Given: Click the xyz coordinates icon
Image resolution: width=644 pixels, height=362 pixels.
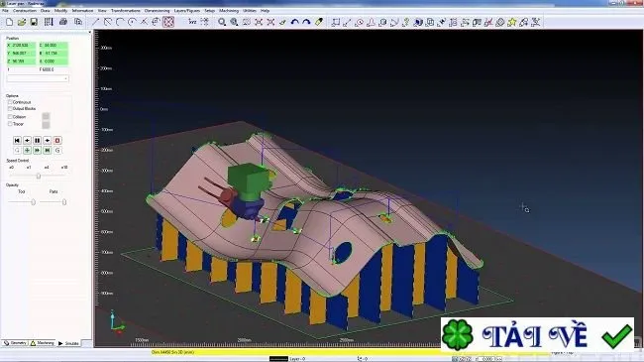Looking at the screenshot, I should click(192, 22).
